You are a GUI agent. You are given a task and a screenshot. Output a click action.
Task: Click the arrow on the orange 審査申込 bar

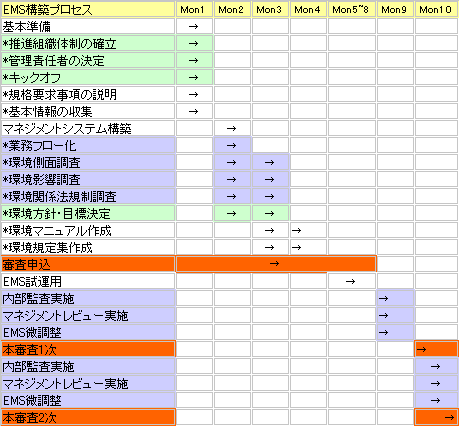(x=274, y=264)
